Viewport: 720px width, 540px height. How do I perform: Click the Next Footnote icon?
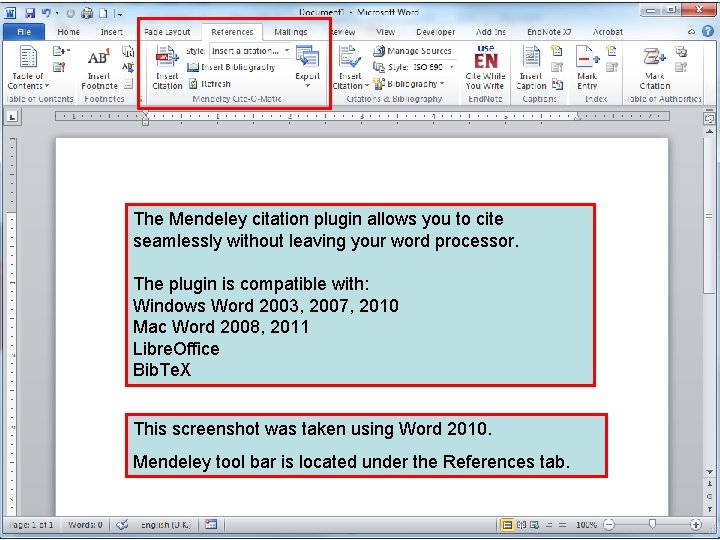click(x=128, y=68)
